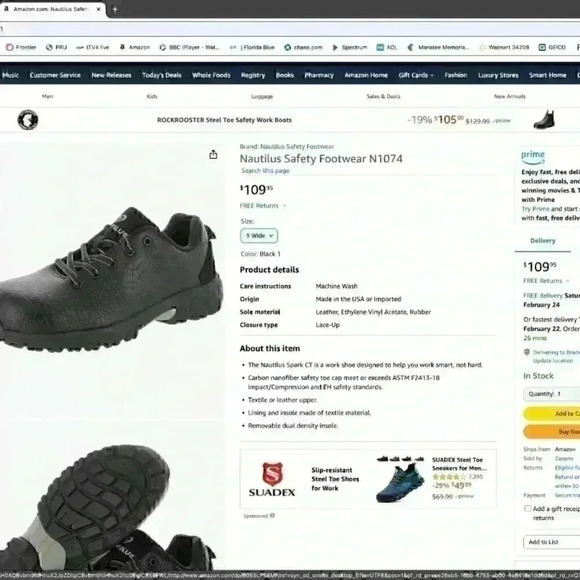Image resolution: width=580 pixels, height=580 pixels.
Task: Select Pharmacy in navigation bar
Action: point(319,75)
